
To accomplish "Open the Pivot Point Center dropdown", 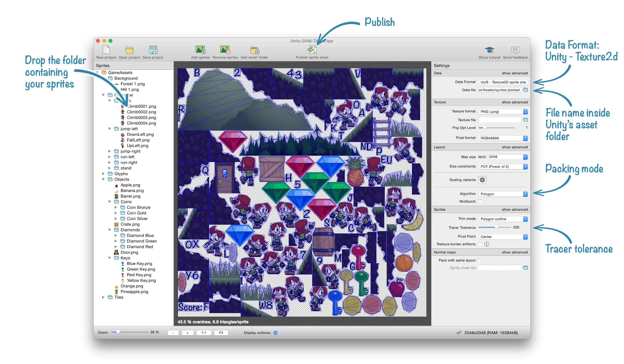I will coord(503,237).
